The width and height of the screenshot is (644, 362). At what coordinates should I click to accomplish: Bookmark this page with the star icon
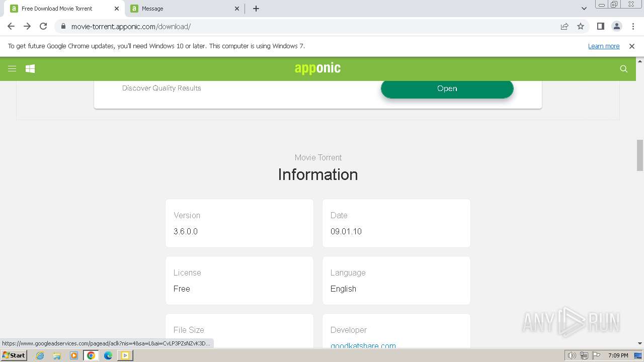click(x=581, y=26)
